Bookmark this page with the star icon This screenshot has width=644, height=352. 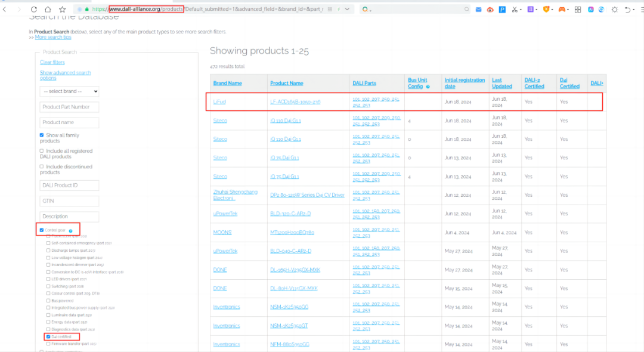63,9
